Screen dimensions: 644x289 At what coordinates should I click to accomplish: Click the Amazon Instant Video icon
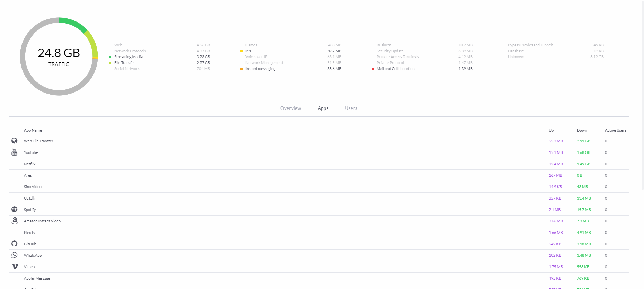(15, 221)
